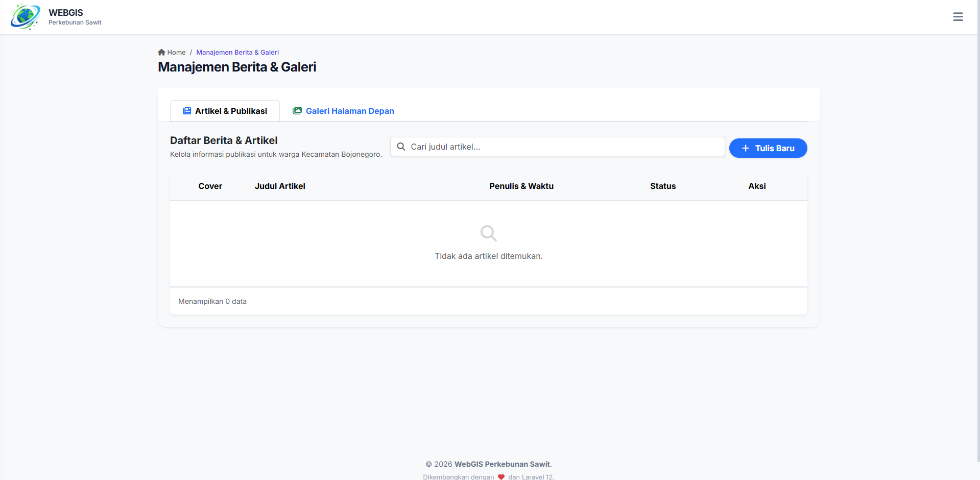
Task: Click the Status column header
Action: click(x=662, y=186)
